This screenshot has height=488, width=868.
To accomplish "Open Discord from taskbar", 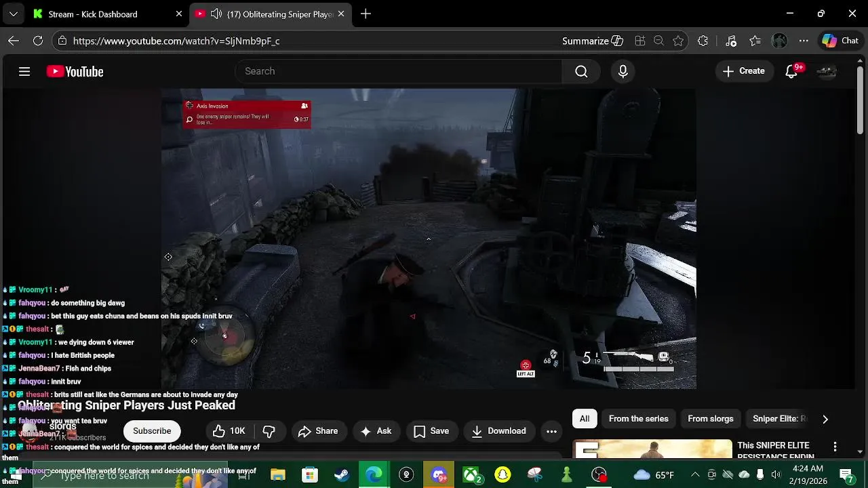I will click(x=438, y=474).
